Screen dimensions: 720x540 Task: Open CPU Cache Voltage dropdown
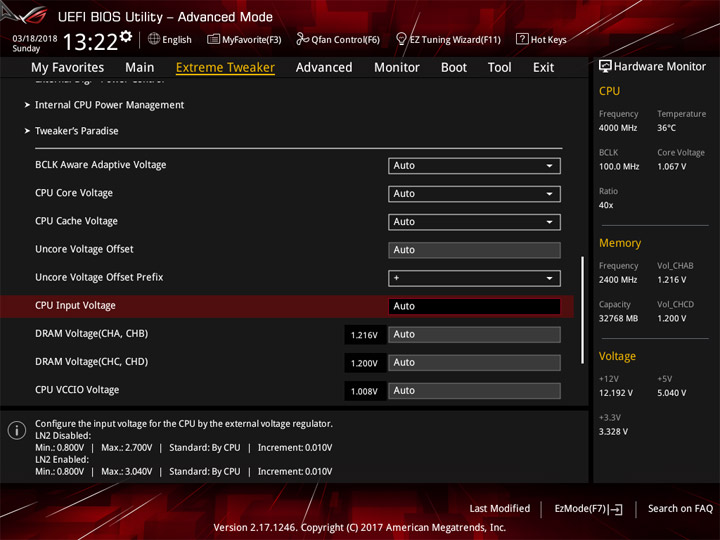pyautogui.click(x=474, y=222)
